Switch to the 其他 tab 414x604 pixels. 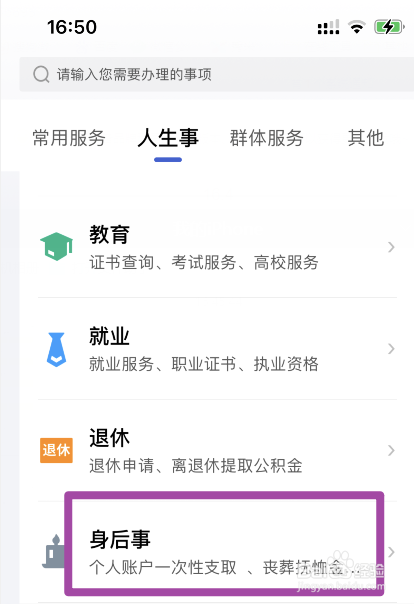point(366,138)
